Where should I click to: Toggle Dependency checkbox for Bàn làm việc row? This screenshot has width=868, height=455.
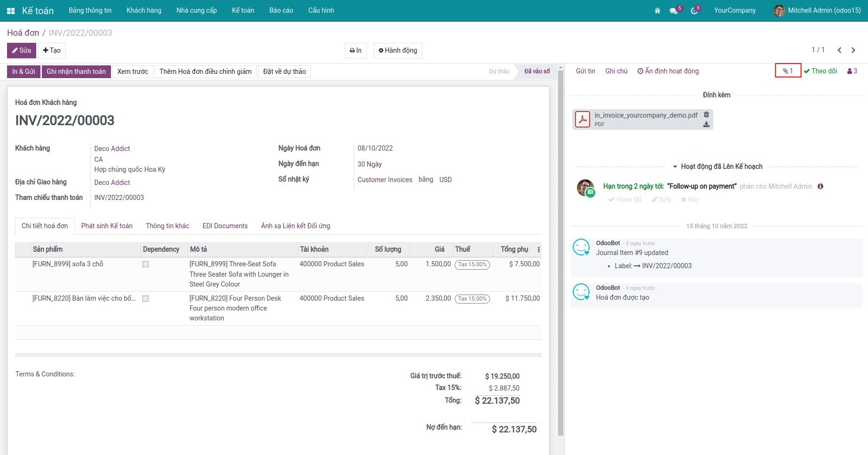[146, 299]
